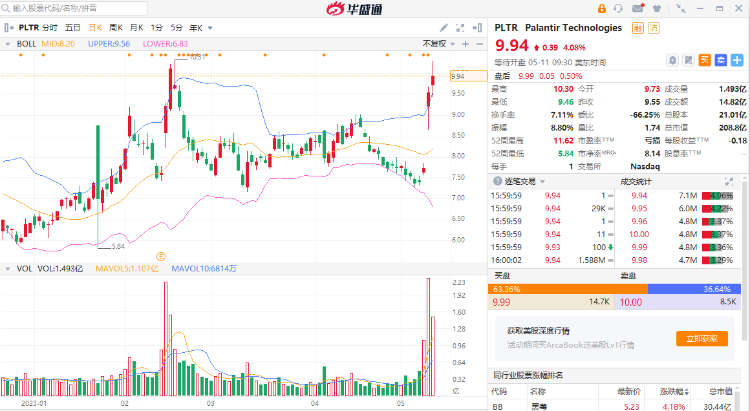Click the E earnings marker on chart
The width and height of the screenshot is (750, 411).
(x=161, y=256)
